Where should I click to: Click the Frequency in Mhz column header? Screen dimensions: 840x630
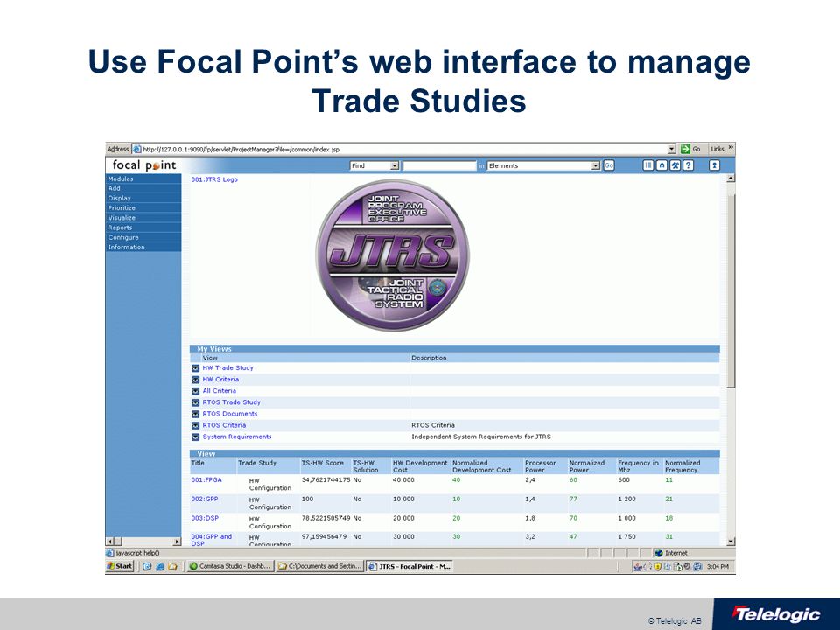tap(638, 466)
